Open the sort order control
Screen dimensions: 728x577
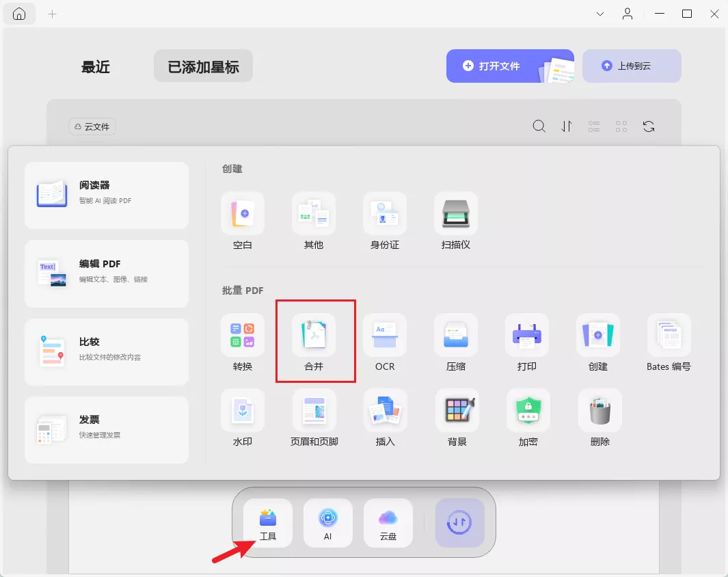(x=567, y=126)
